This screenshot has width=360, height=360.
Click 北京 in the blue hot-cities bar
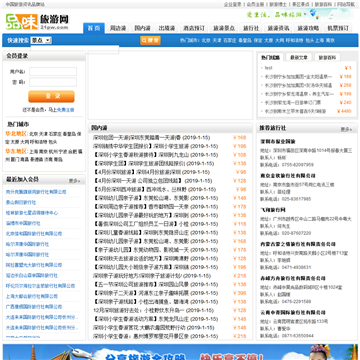(x=206, y=40)
